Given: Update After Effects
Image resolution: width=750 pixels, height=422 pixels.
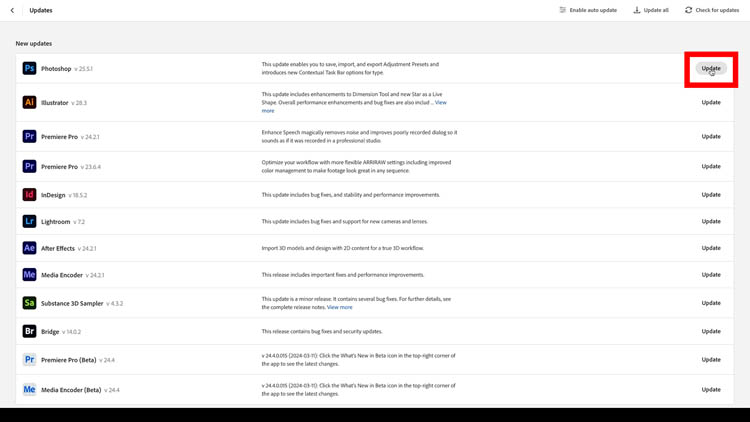Looking at the screenshot, I should click(x=711, y=248).
